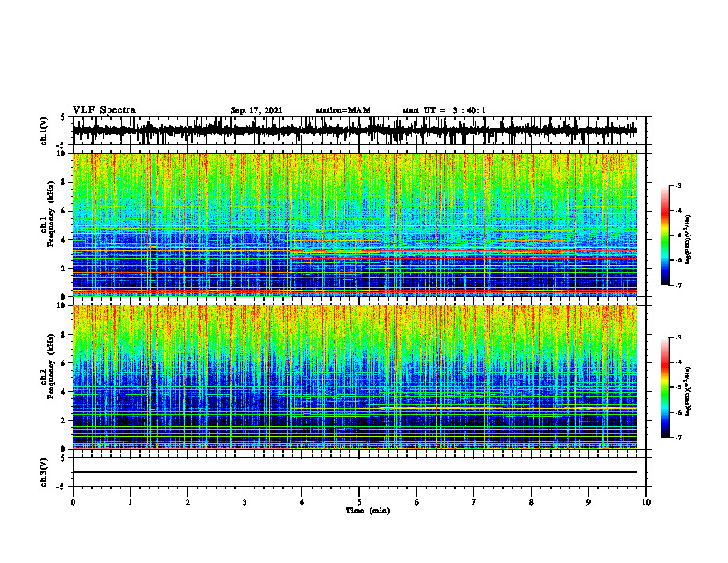Click the ch.1 spectrogram color scale bar
Viewport: 728px width, 563px height.
[x=665, y=236]
